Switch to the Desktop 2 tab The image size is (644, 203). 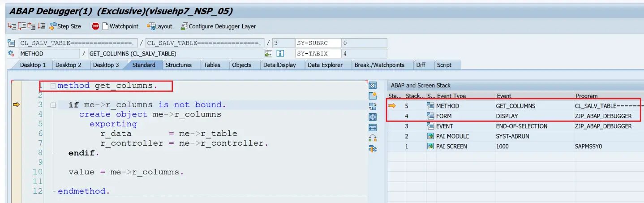[69, 65]
